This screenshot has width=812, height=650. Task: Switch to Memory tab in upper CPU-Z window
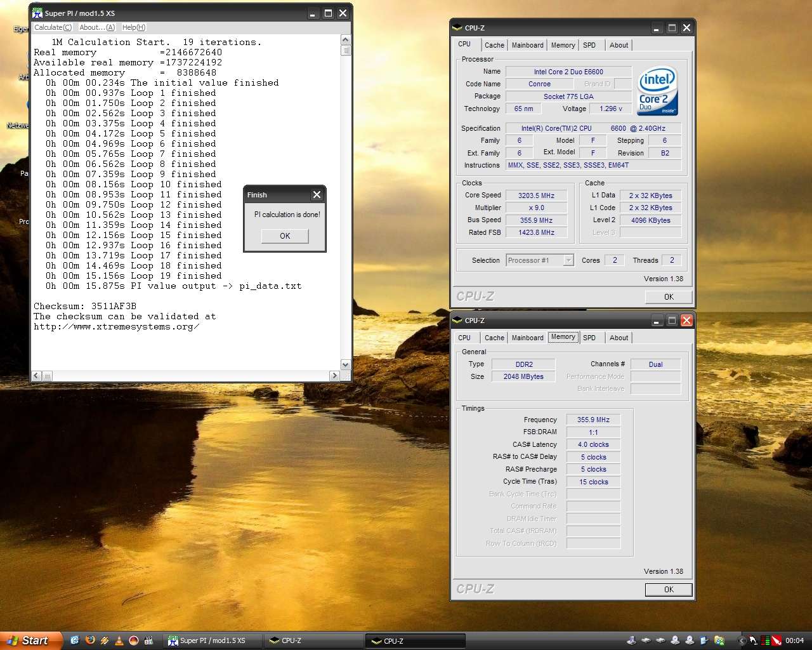point(563,45)
